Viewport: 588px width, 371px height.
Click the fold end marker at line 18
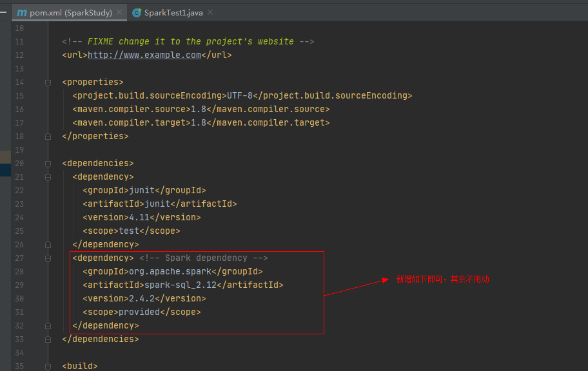click(48, 137)
